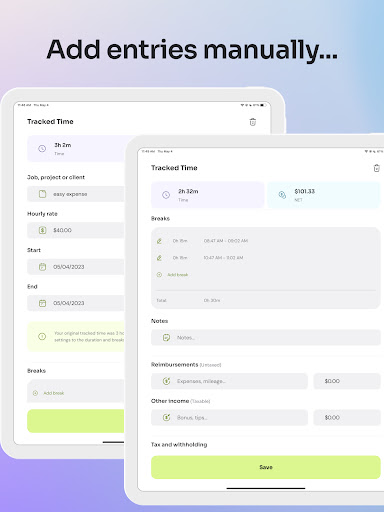Click the coin icon beside $101.33
The image size is (384, 512).
282,195
